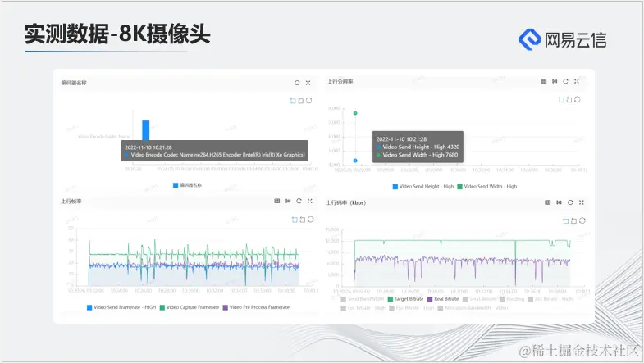Open data table view for 上行帧率
644x363 pixels.
pos(277,201)
